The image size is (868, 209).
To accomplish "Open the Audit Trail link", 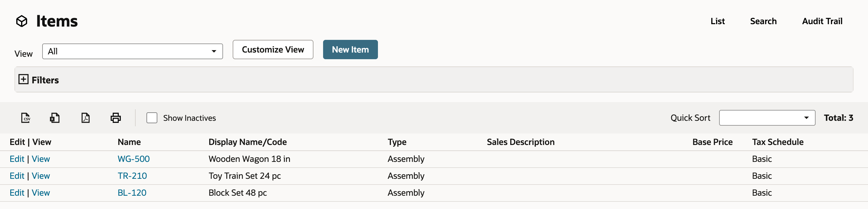I will pos(822,21).
